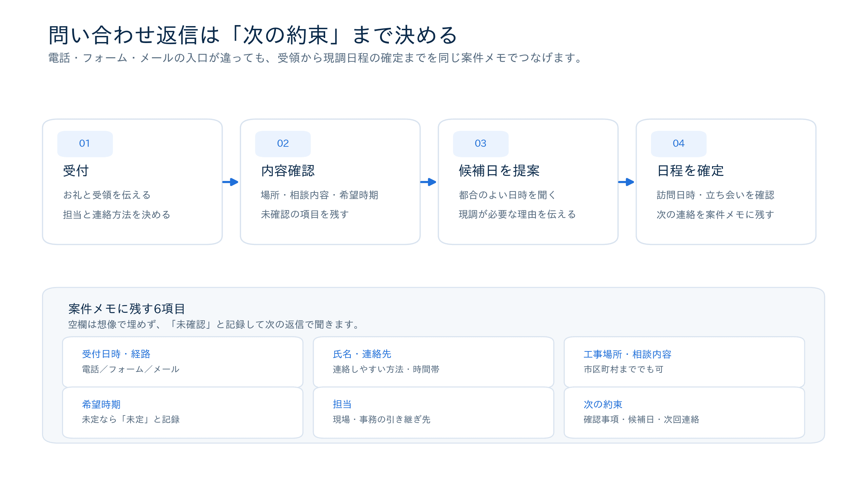Select the subtitle starting with 電話・フォーム・メールの入口
Image resolution: width=868 pixels, height=488 pixels.
click(x=316, y=58)
